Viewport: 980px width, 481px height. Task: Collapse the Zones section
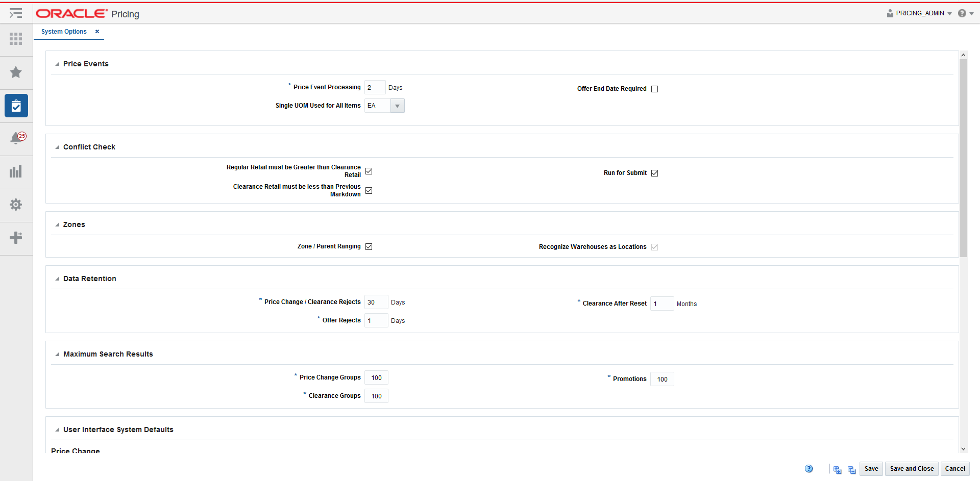(57, 225)
